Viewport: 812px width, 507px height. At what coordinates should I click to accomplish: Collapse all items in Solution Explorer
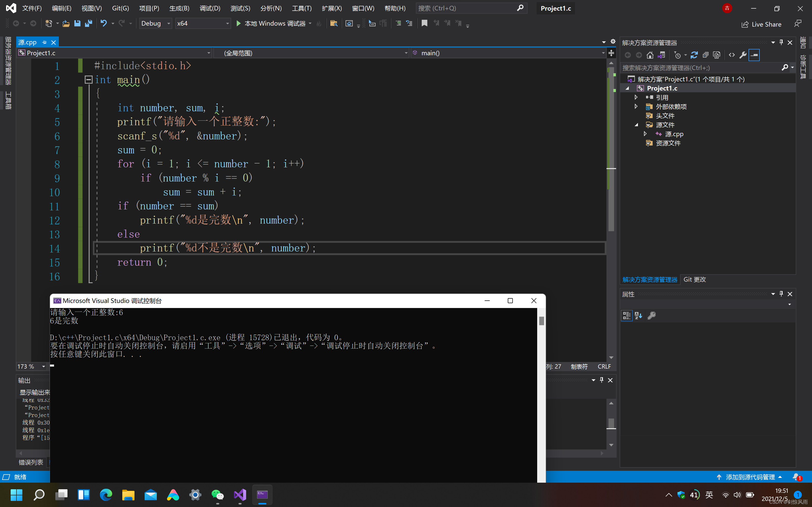(x=705, y=55)
